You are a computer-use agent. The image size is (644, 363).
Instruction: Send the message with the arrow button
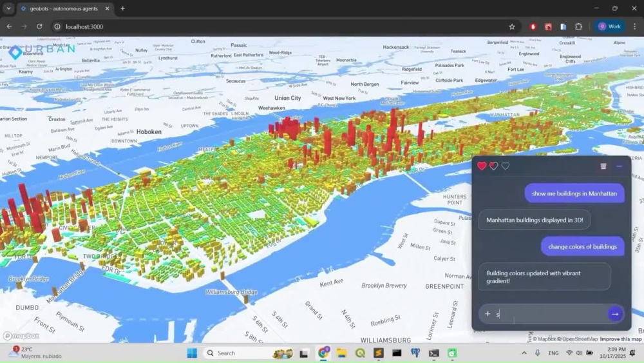tap(615, 314)
